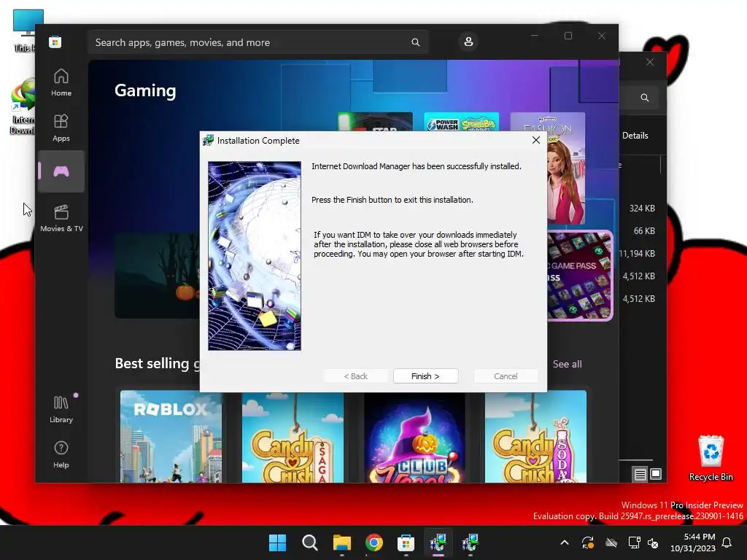Viewport: 747px width, 560px height.
Task: Click search icon in background Explorer window
Action: point(645,98)
